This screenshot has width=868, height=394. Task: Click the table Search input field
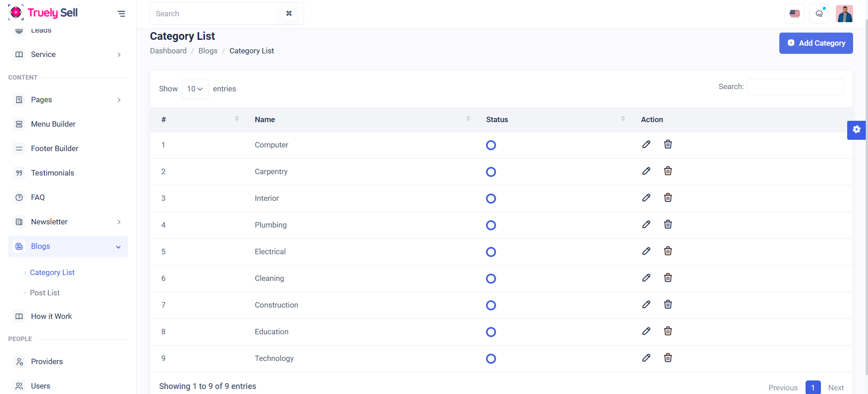795,87
